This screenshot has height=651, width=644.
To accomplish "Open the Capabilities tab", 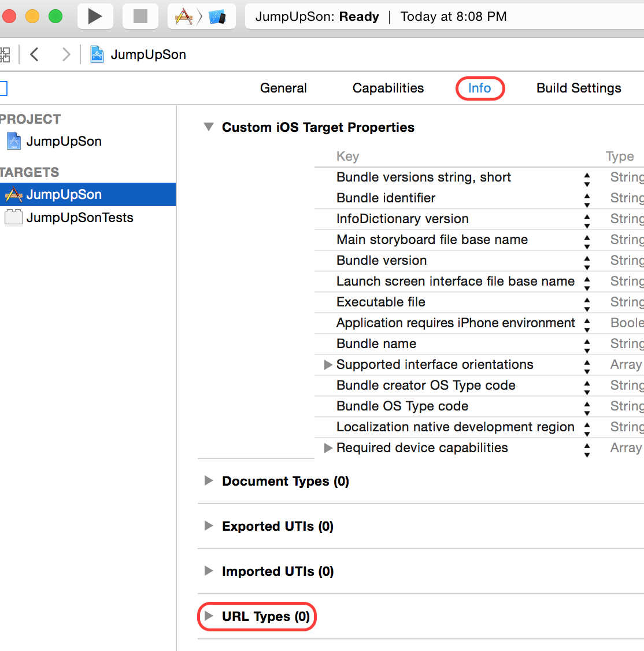I will [388, 88].
